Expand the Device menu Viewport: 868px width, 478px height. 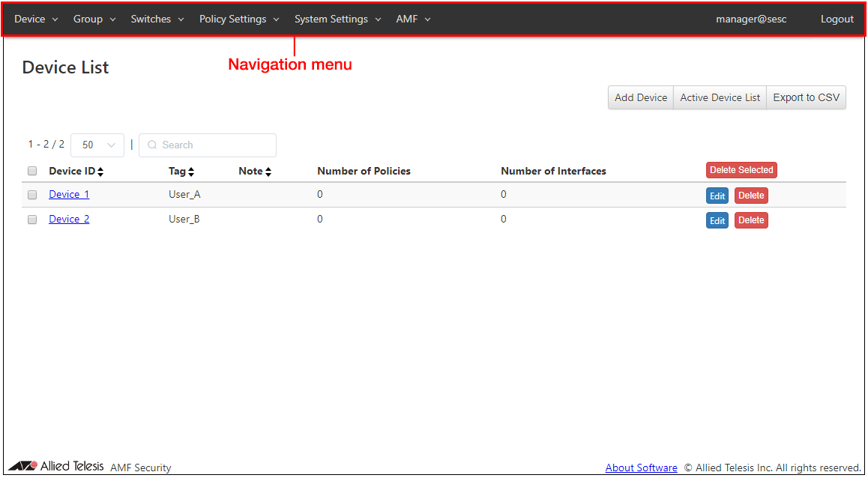(36, 19)
